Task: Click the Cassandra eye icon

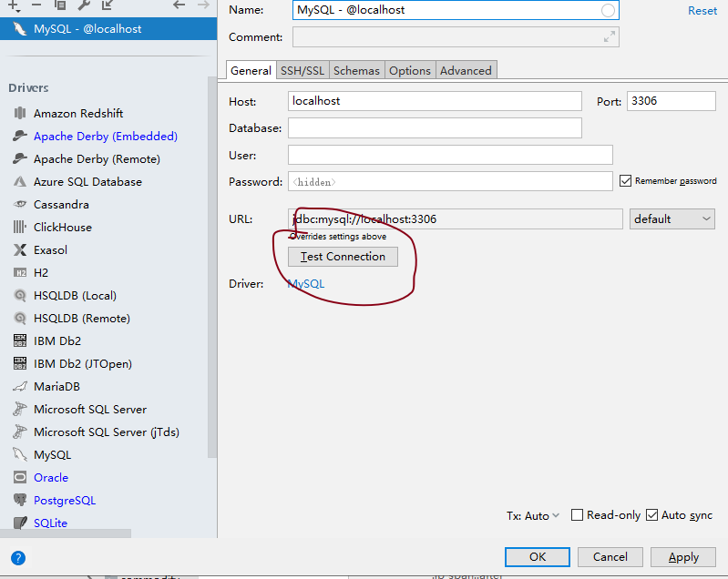Action: [20, 204]
